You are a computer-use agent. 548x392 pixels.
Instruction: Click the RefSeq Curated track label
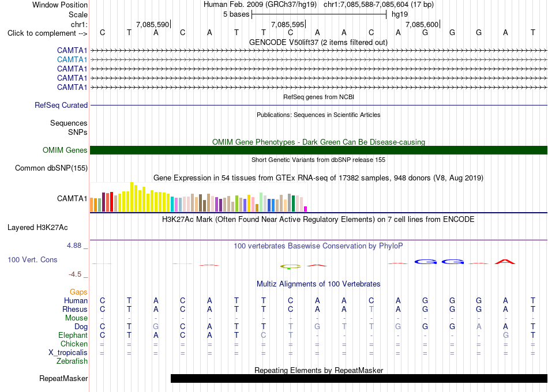coord(61,105)
